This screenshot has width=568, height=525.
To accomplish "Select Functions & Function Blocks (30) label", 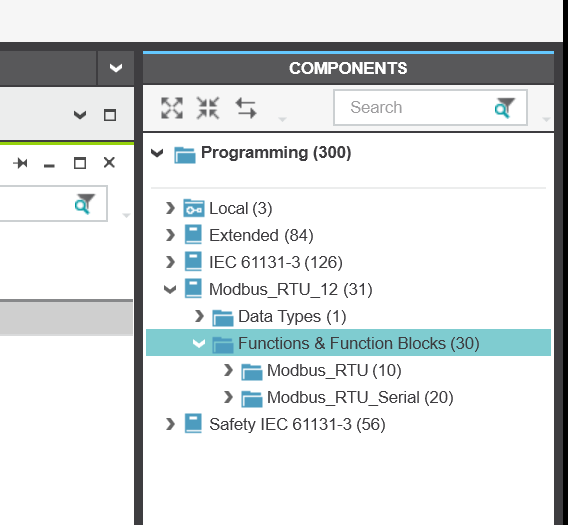I will 359,343.
